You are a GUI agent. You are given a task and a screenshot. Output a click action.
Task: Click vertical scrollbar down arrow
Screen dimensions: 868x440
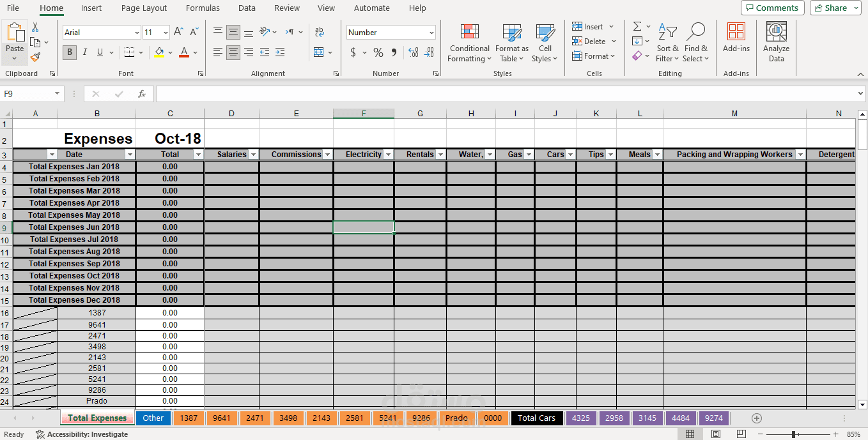pos(862,404)
